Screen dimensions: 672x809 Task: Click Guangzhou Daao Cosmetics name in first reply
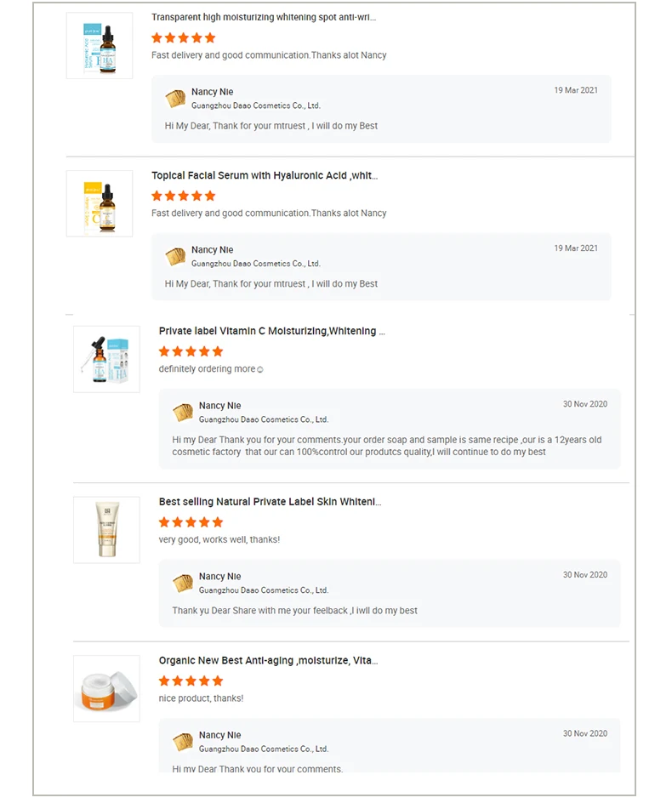[255, 106]
